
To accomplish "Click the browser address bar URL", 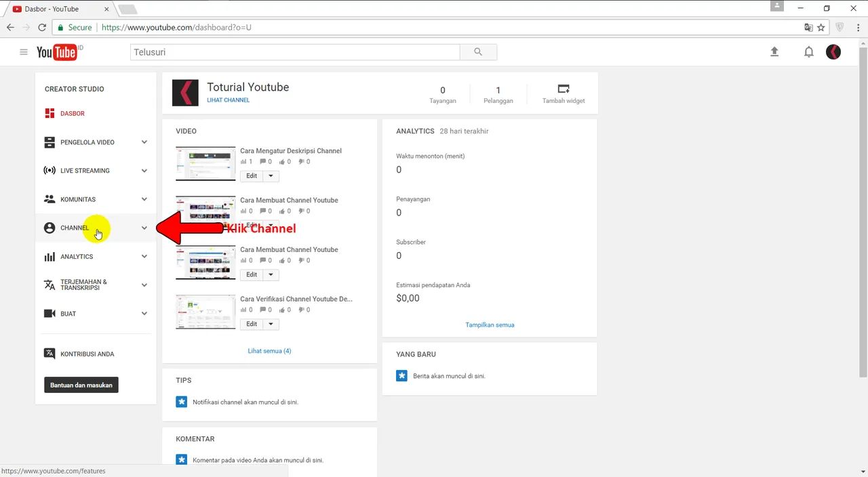I will [x=176, y=28].
